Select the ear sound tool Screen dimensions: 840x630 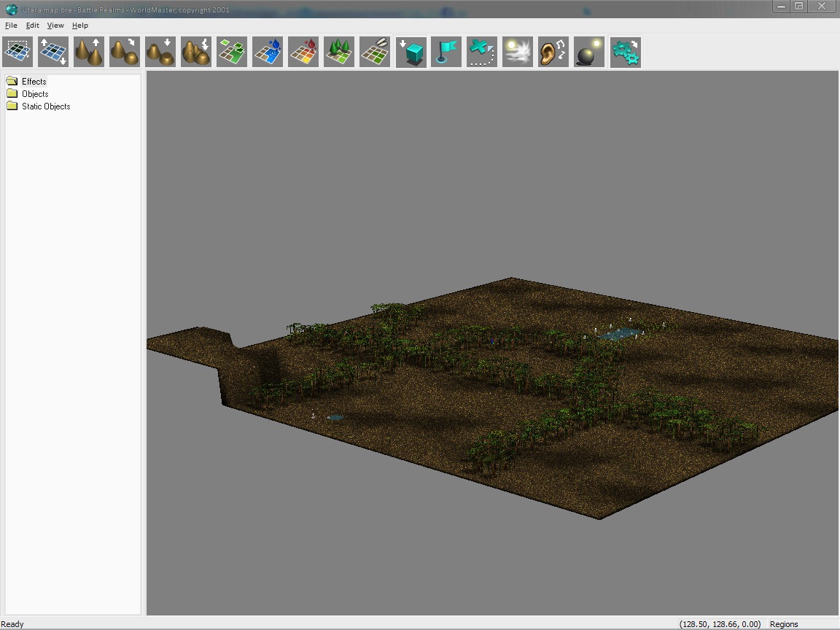tap(553, 52)
